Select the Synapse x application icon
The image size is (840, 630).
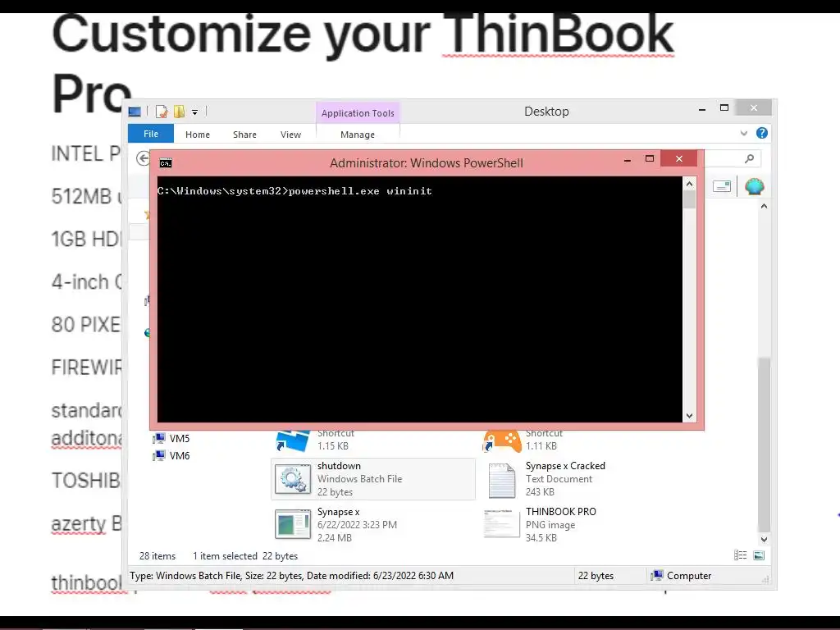click(x=293, y=524)
